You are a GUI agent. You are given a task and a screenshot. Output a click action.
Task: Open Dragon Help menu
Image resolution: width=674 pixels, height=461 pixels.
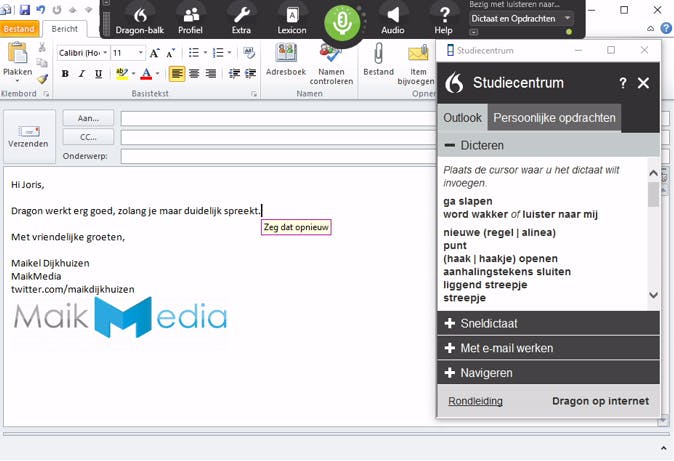pyautogui.click(x=444, y=21)
